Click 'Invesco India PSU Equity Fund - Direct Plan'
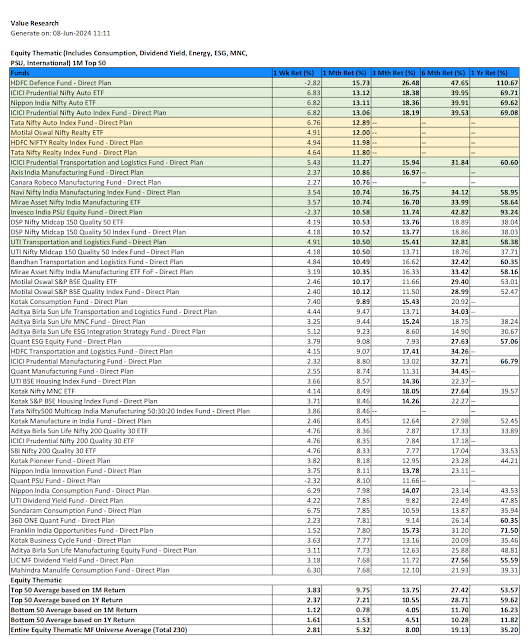The image size is (531, 640). click(76, 212)
